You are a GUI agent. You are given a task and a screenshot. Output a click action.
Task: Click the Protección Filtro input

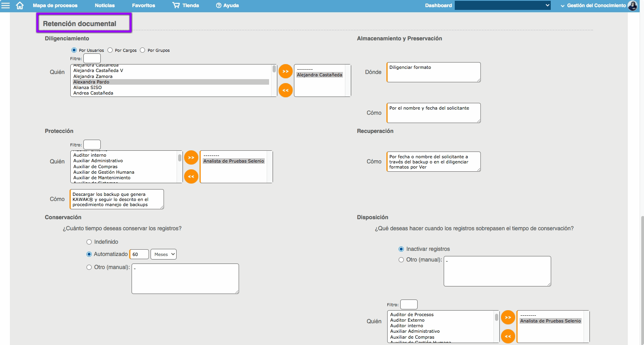[92, 145]
